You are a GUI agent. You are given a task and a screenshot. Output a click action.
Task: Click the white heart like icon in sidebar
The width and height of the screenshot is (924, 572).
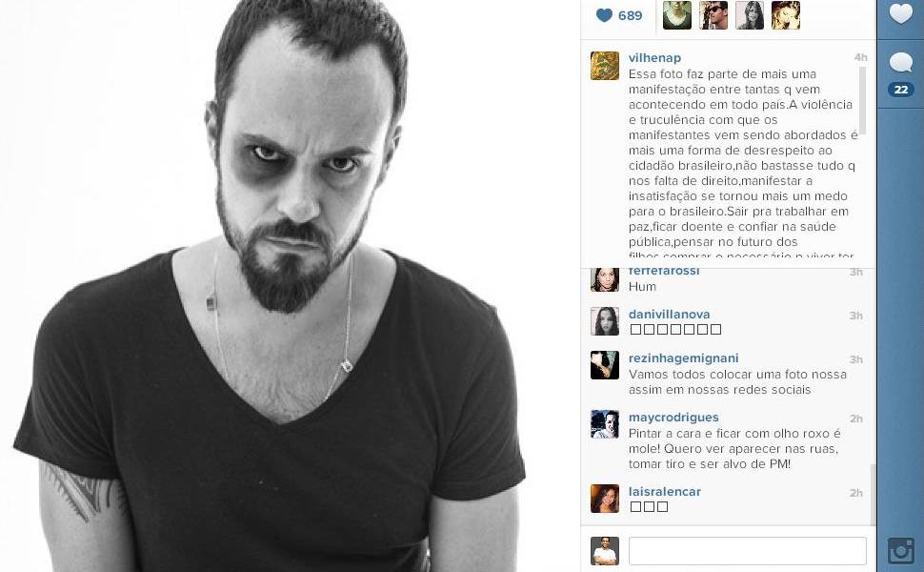coord(900,13)
